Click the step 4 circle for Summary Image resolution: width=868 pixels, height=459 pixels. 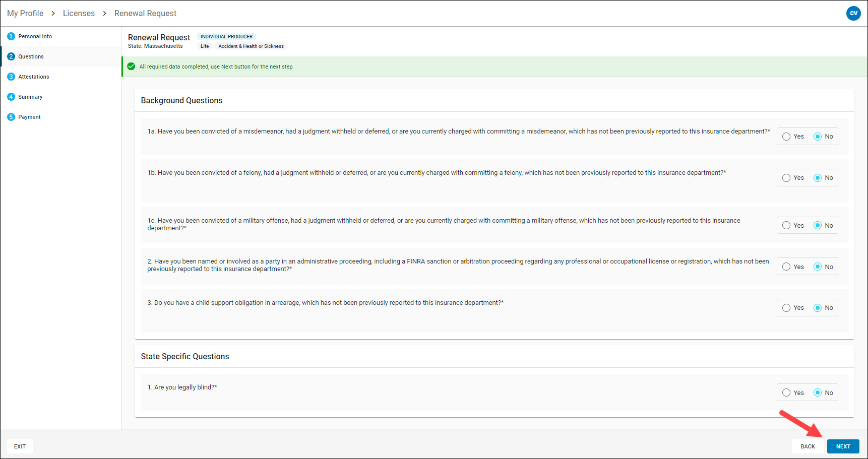coord(11,97)
